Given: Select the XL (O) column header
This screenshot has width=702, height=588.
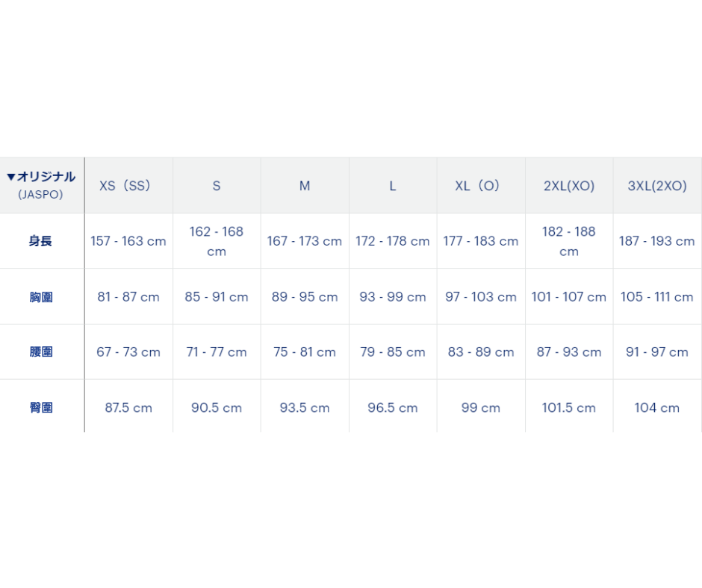Looking at the screenshot, I should 481,186.
